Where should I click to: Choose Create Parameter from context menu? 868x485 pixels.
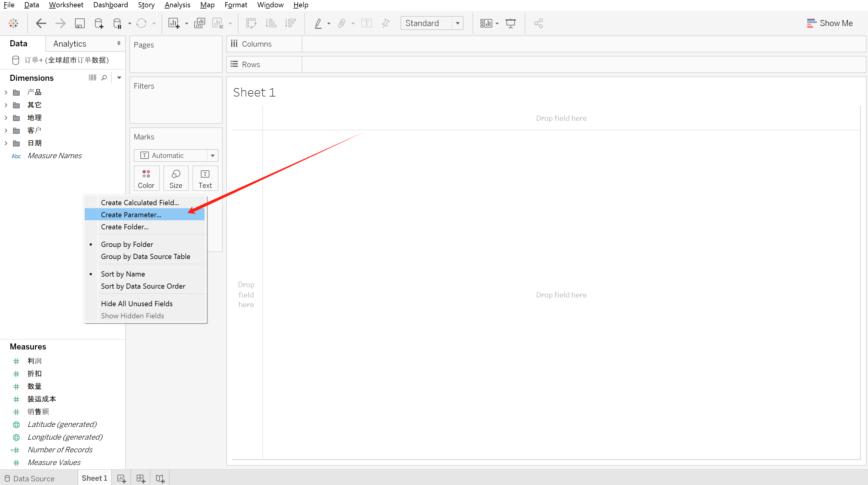tap(131, 215)
